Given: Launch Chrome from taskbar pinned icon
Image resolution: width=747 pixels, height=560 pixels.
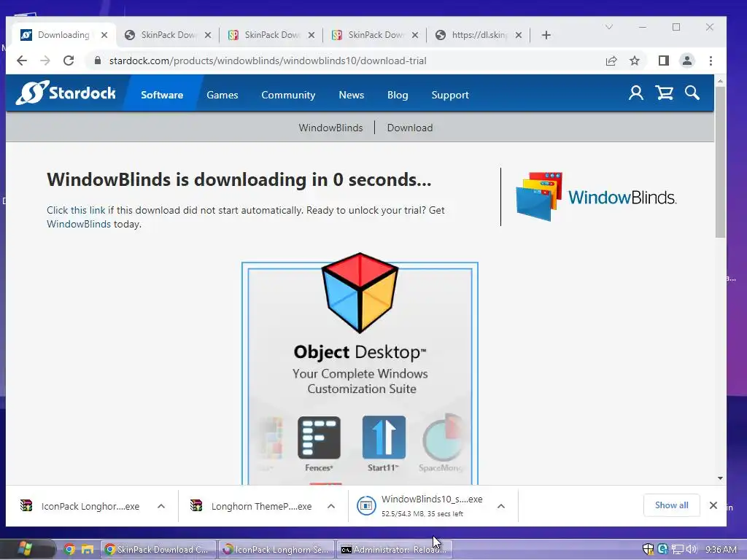Looking at the screenshot, I should click(x=69, y=550).
